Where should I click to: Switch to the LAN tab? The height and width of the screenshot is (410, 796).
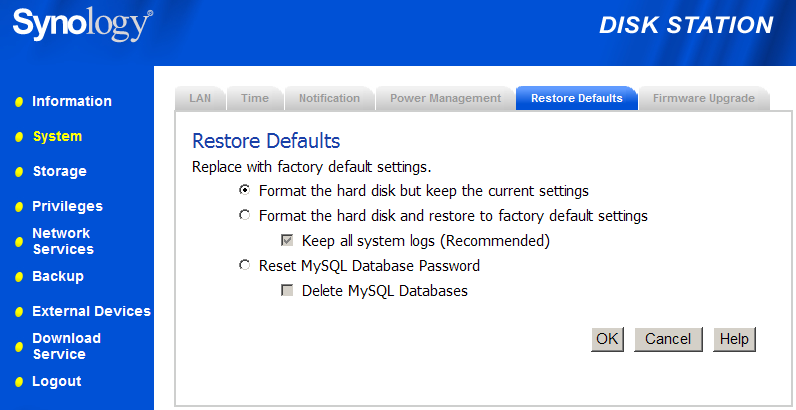pos(200,98)
